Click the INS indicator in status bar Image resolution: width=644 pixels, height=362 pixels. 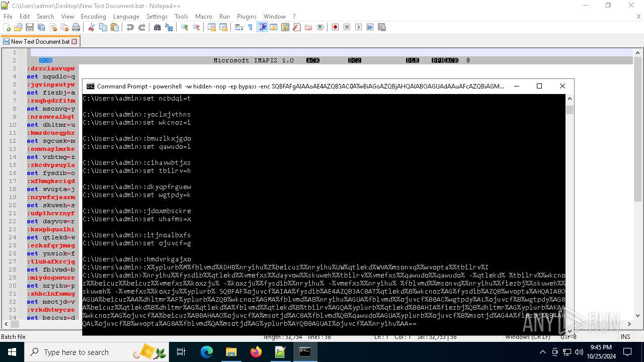coord(625,337)
